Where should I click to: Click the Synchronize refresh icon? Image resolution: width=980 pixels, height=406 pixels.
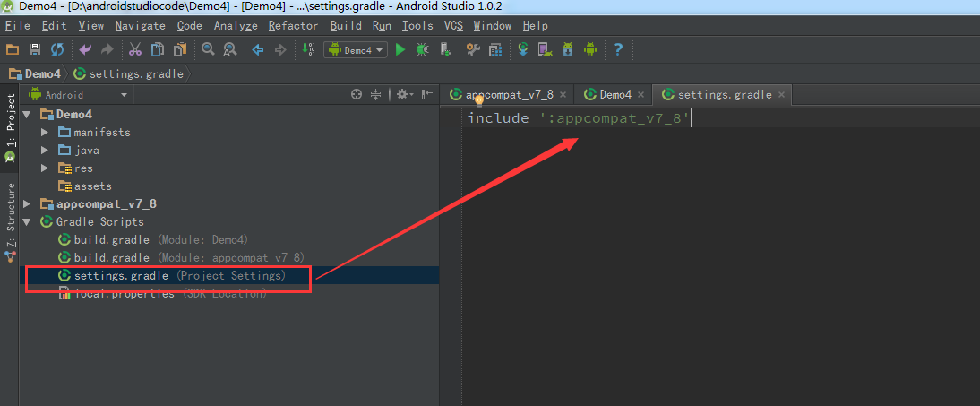tap(56, 49)
